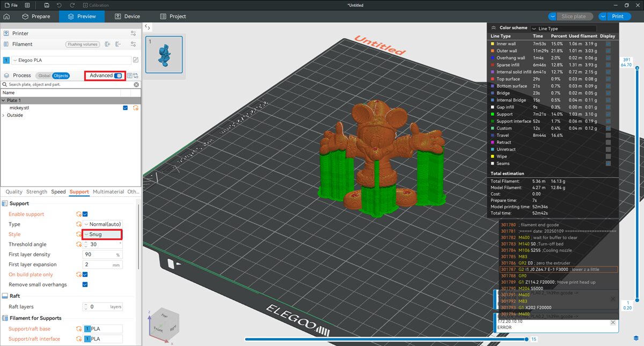Viewport: 644px width, 346px height.
Task: Toggle the Travel display checkbox
Action: 608,135
